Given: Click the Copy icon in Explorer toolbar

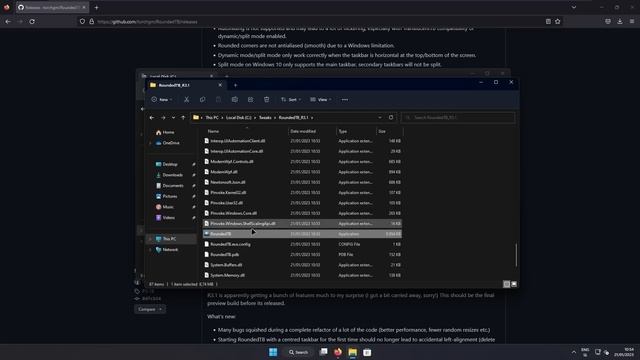Looking at the screenshot, I should pyautogui.click(x=202, y=100).
